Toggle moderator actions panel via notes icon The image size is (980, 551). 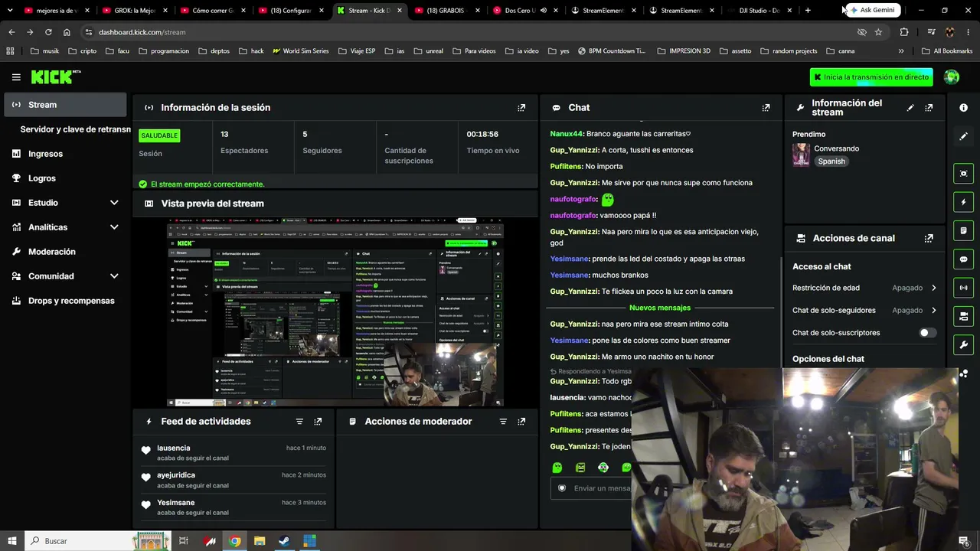(x=963, y=230)
